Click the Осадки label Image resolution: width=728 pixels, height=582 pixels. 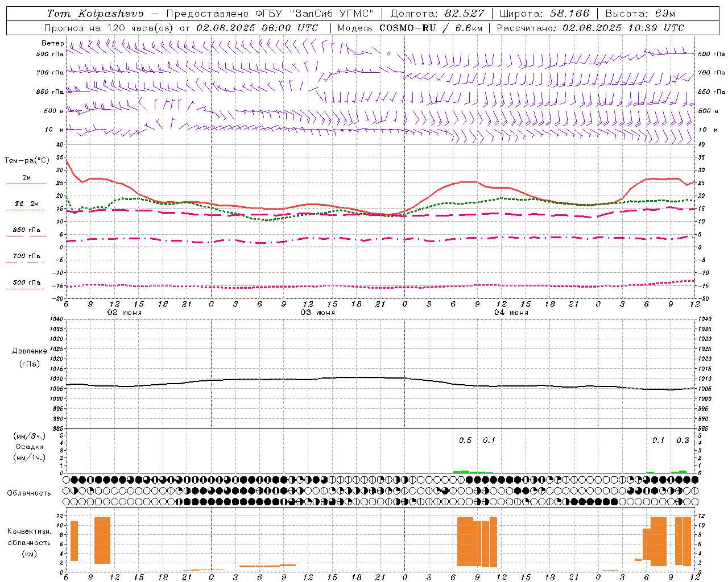pyautogui.click(x=30, y=447)
